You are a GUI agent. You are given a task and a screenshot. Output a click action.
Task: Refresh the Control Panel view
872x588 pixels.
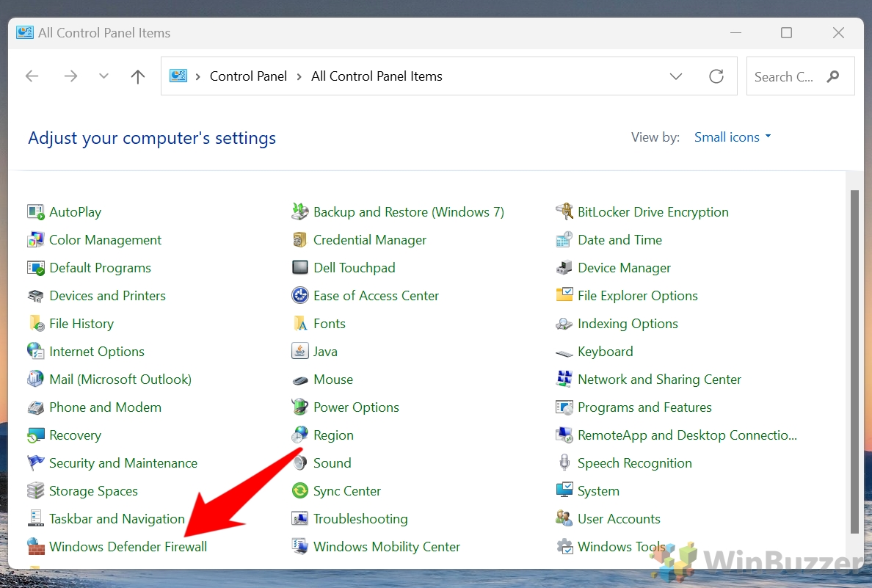pos(716,76)
